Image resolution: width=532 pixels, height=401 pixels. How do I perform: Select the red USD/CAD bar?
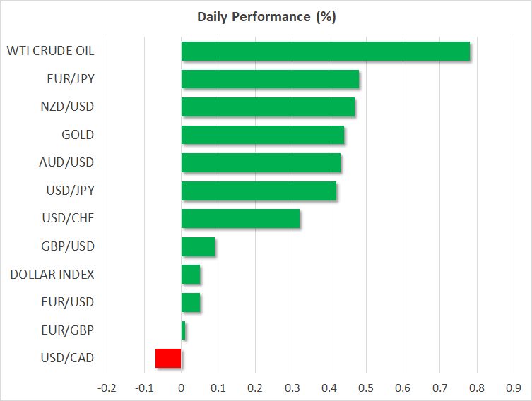coord(168,359)
